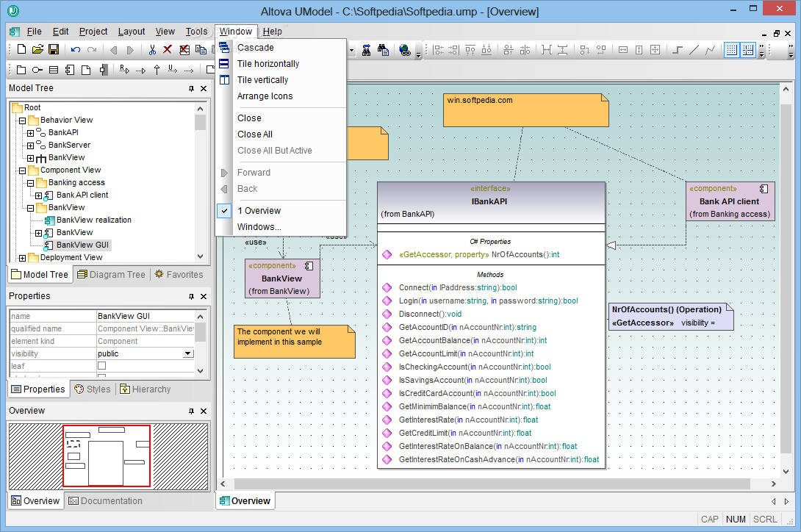801x532 pixels.
Task: Collapse the Behavior View folder
Action: coord(23,121)
